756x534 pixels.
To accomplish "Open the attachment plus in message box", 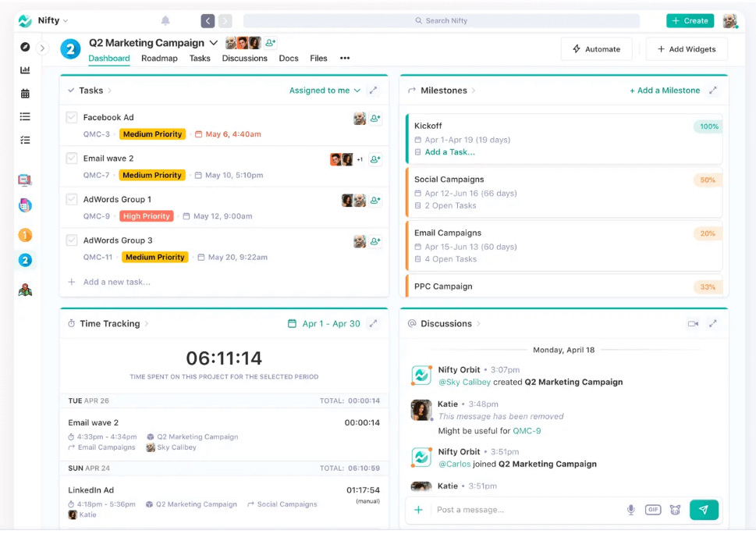I will (x=418, y=510).
